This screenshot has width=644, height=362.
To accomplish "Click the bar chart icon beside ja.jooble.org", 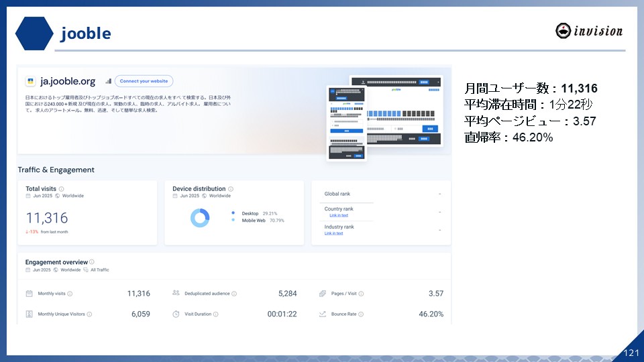I will tap(109, 81).
